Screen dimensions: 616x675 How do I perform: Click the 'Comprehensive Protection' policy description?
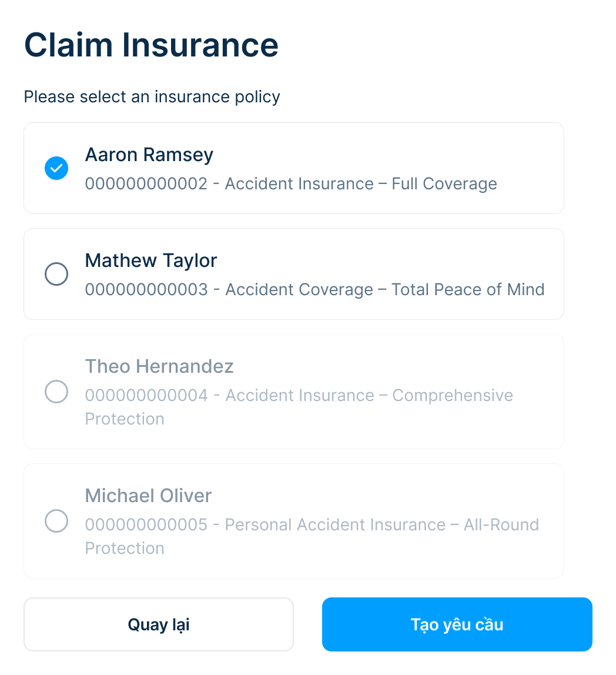point(452,396)
